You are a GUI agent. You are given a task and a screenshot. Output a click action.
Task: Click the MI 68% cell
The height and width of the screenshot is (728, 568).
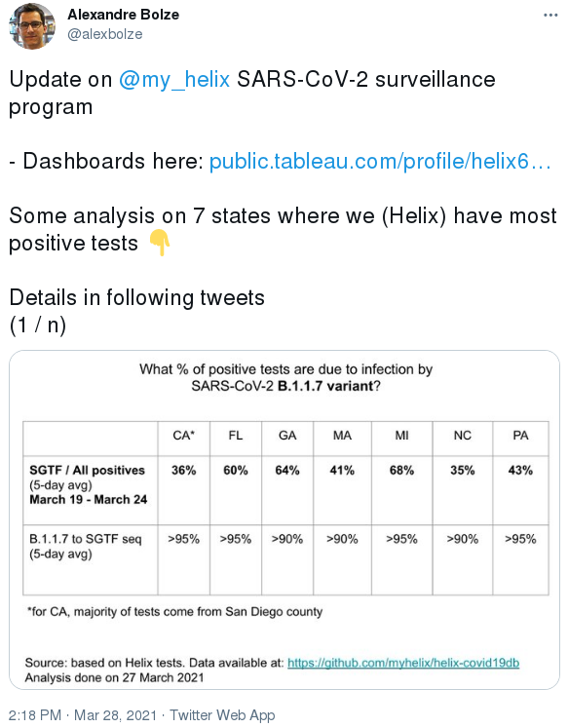click(401, 490)
